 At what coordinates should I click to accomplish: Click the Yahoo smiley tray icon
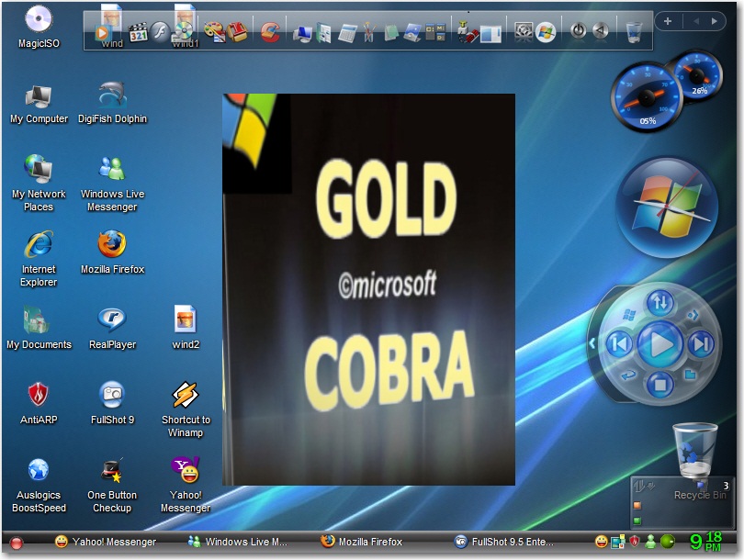[602, 542]
